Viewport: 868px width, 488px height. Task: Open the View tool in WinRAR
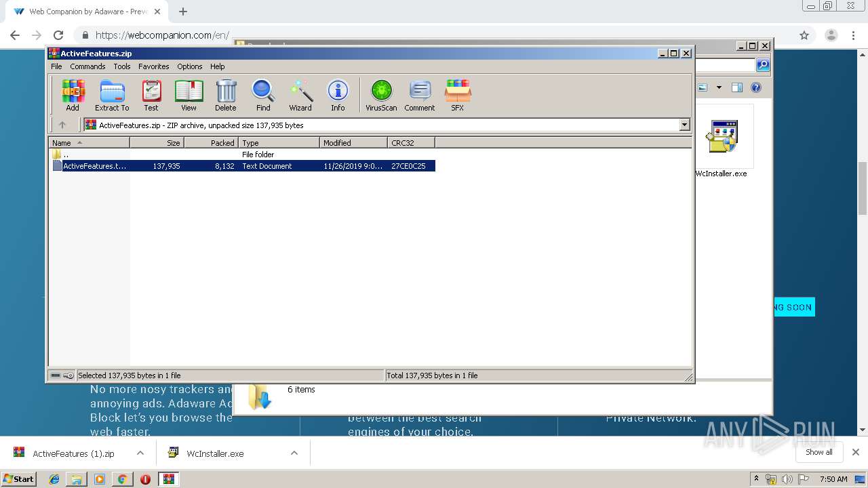click(x=189, y=95)
